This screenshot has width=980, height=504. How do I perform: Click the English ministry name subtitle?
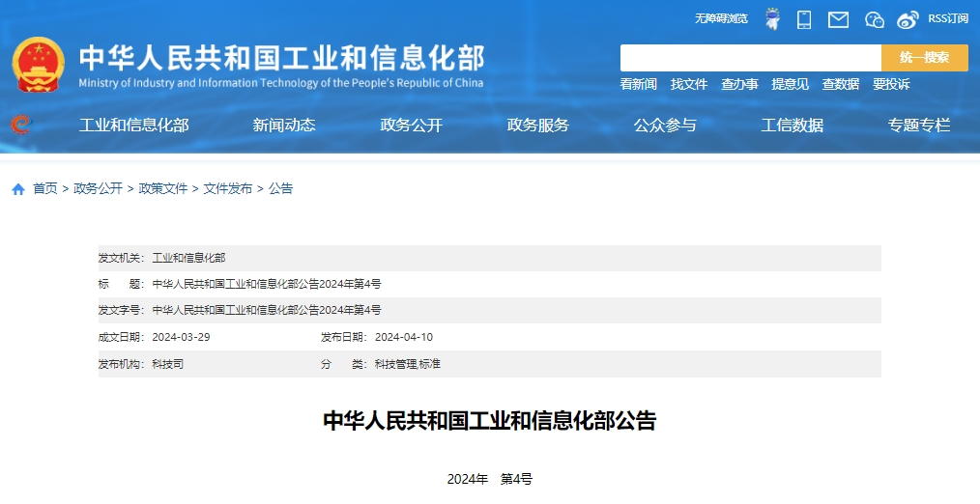coord(281,82)
